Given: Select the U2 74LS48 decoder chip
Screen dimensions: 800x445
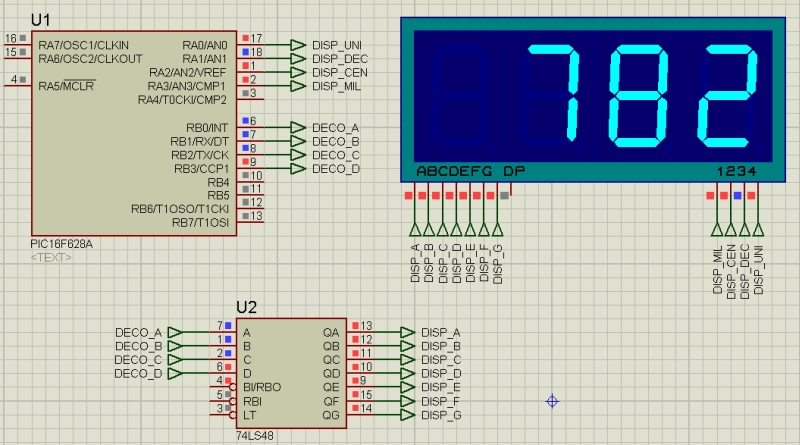Looking at the screenshot, I should coord(291,374).
